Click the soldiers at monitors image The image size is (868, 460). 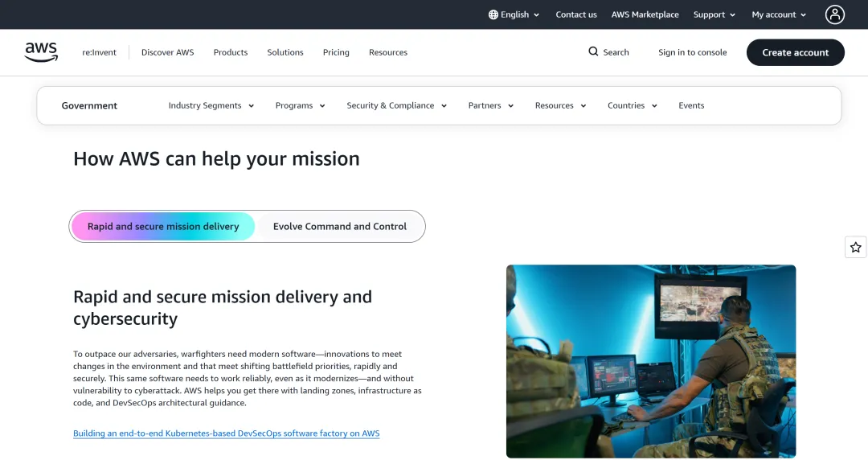(651, 361)
